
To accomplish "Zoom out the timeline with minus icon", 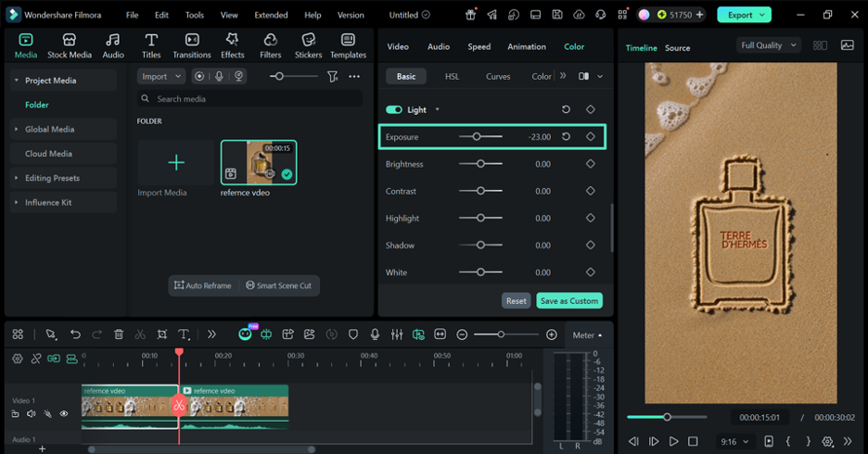I will pyautogui.click(x=462, y=334).
